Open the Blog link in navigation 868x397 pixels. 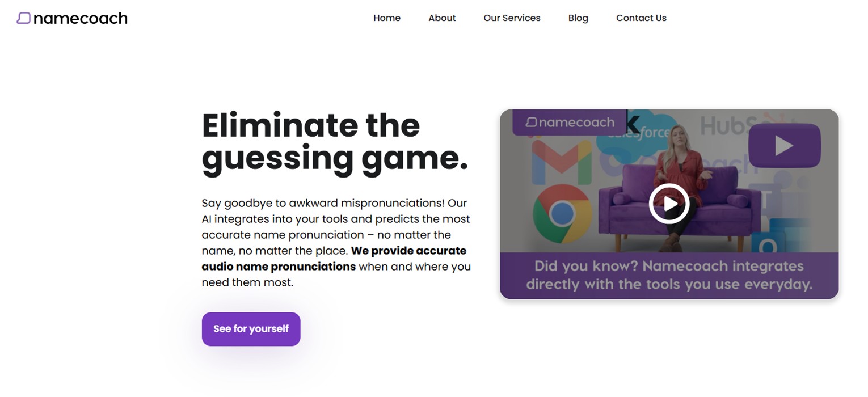(578, 18)
